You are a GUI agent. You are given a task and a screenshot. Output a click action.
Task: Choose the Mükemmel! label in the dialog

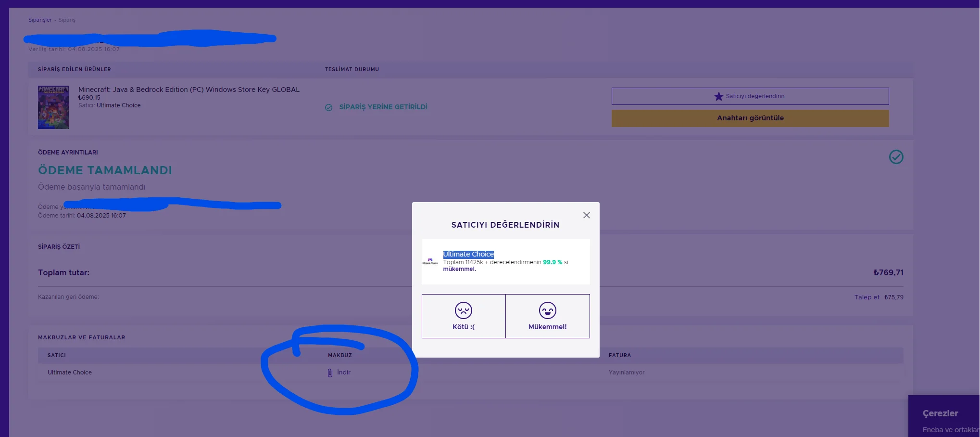pyautogui.click(x=548, y=327)
